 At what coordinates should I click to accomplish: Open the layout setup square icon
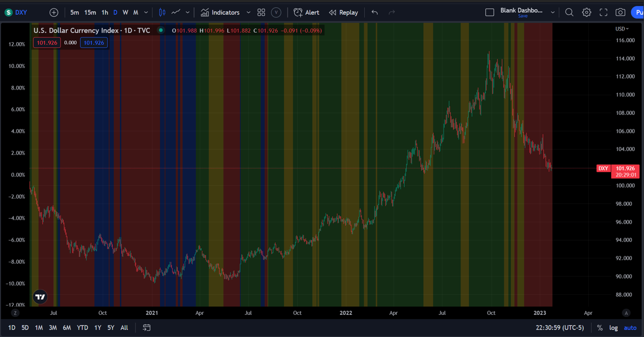click(x=490, y=12)
